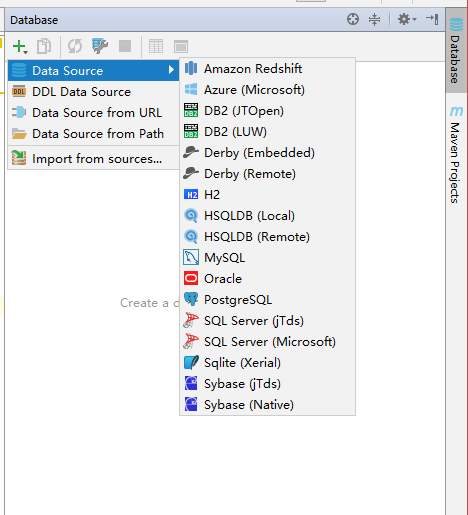Select H2 data source
The height and width of the screenshot is (515, 468).
pos(267,195)
